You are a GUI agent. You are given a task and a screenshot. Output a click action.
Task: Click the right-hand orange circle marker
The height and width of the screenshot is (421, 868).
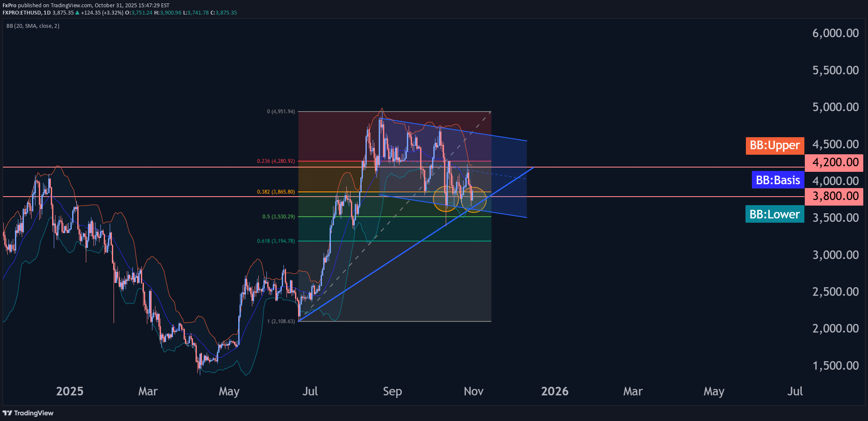[x=473, y=200]
